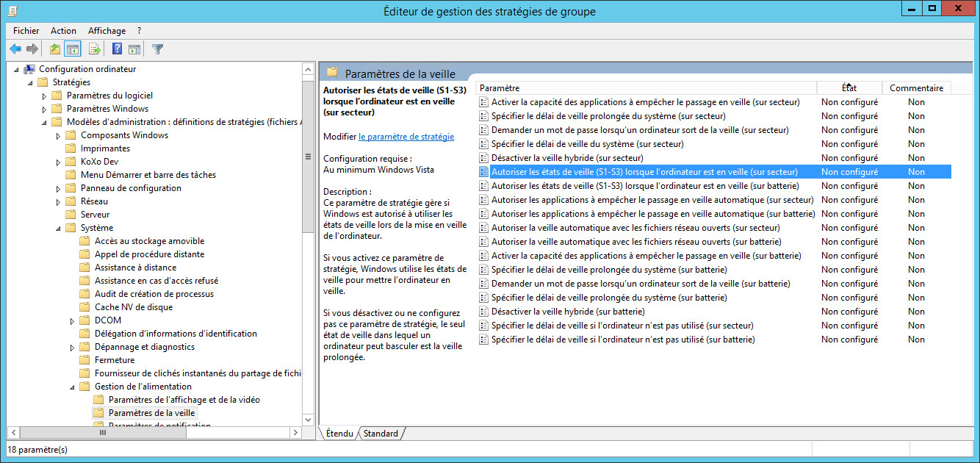The height and width of the screenshot is (463, 980).
Task: Switch to the Standard tab
Action: tap(381, 434)
